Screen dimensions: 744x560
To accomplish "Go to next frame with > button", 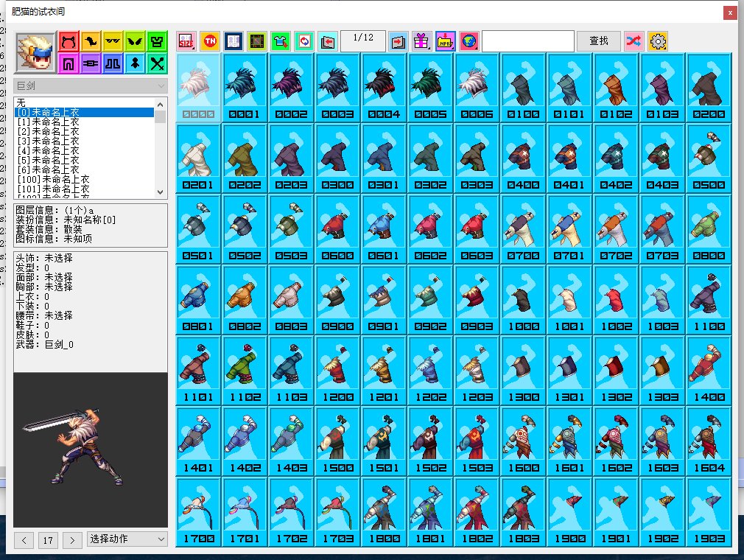I will coord(72,540).
